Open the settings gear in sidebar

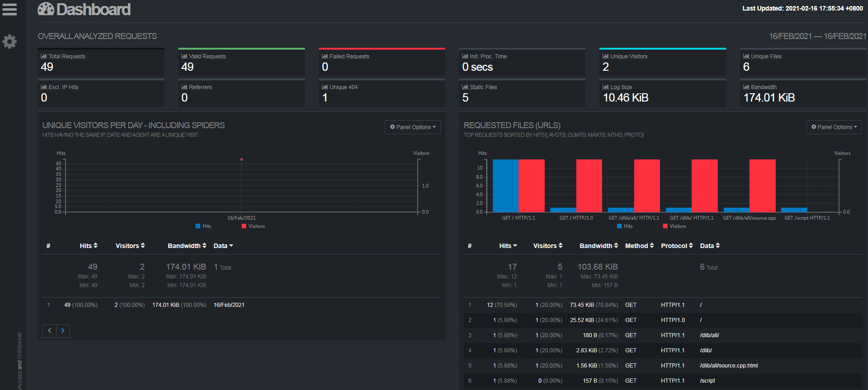tap(10, 42)
